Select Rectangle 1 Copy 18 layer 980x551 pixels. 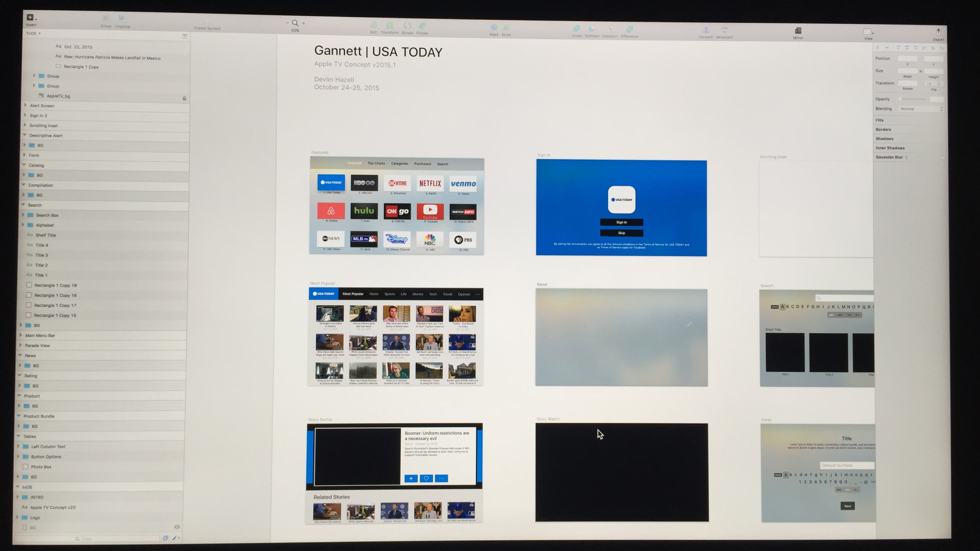click(56, 285)
